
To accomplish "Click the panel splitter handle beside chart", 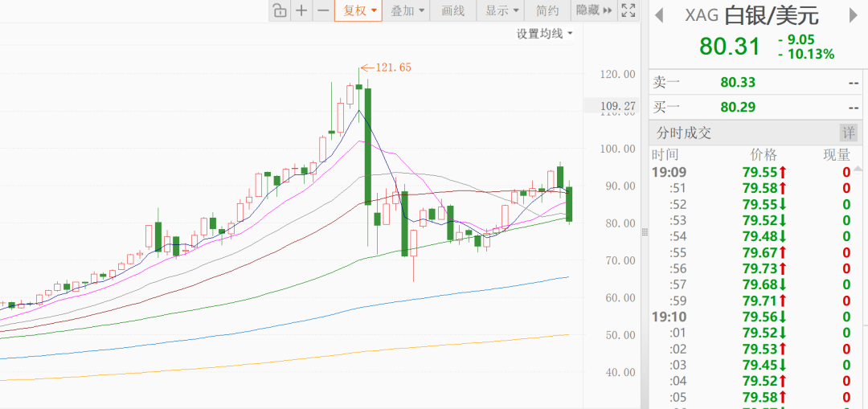I will pos(644,231).
